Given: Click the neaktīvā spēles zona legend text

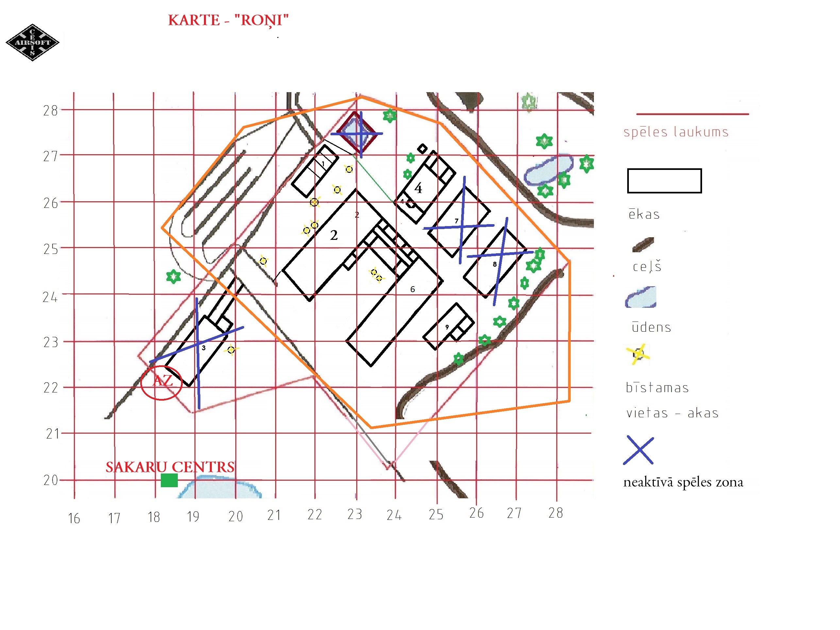Looking at the screenshot, I should pyautogui.click(x=683, y=482).
